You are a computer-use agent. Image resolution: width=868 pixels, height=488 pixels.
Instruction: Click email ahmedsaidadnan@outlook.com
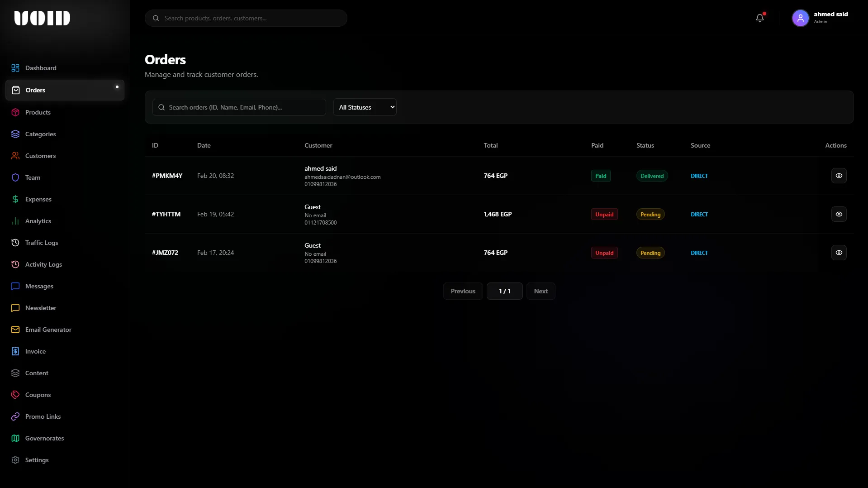pos(342,177)
